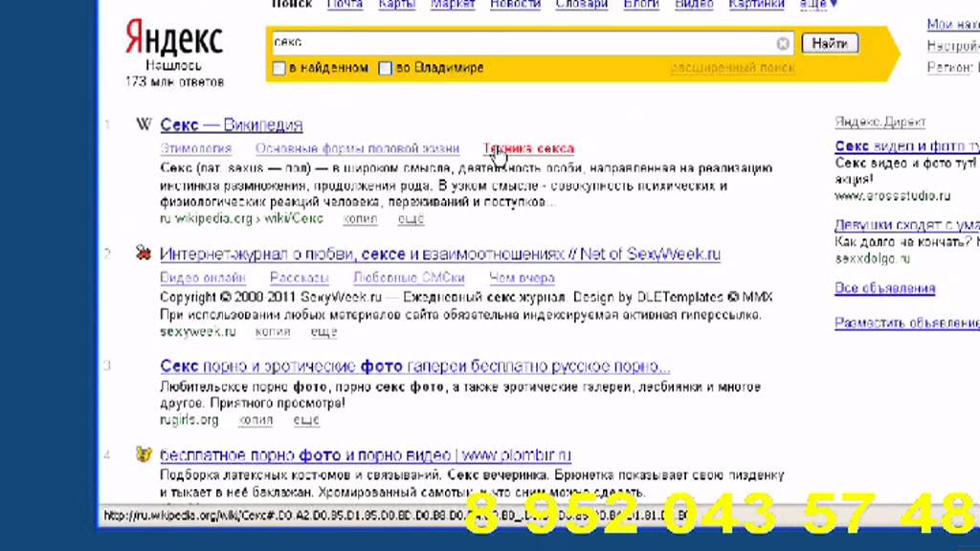Click 'ещё' under the Wikipedia result
Viewport: 980px width, 551px height.
[x=411, y=219]
